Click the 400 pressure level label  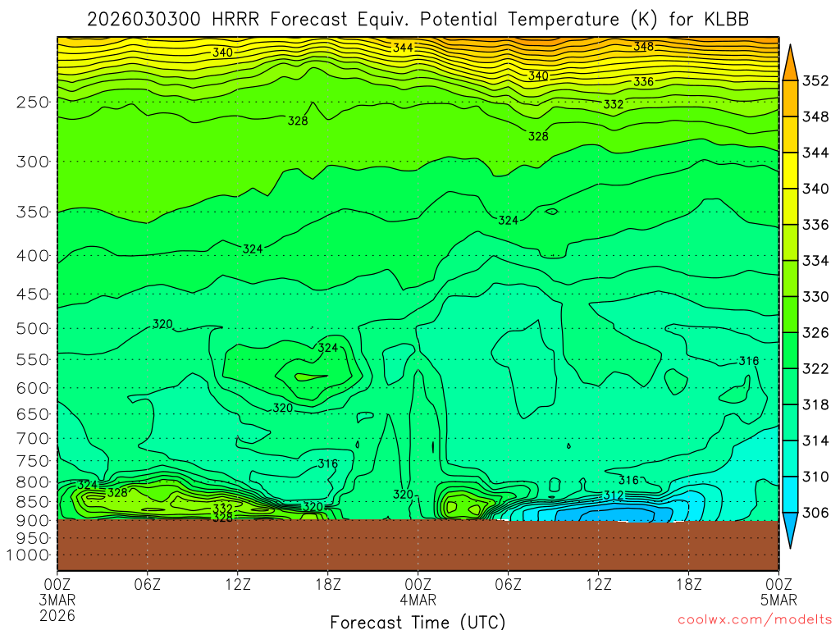tap(33, 256)
